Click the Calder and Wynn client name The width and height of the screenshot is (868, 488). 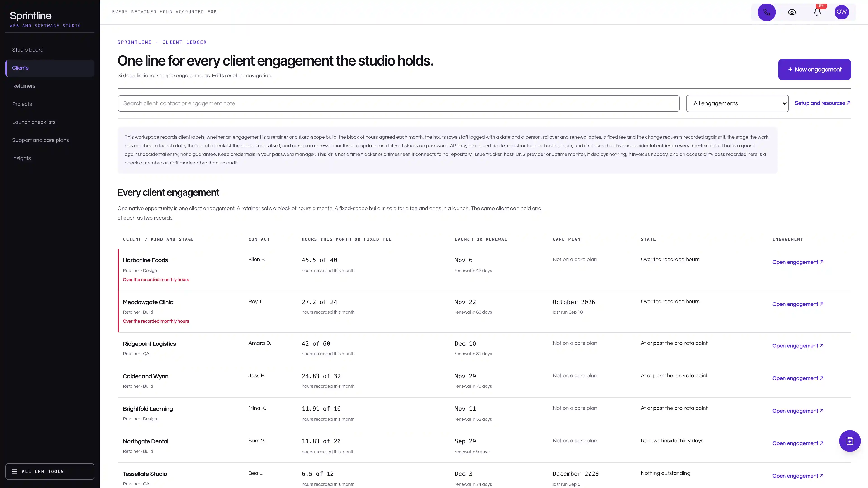[x=146, y=376]
